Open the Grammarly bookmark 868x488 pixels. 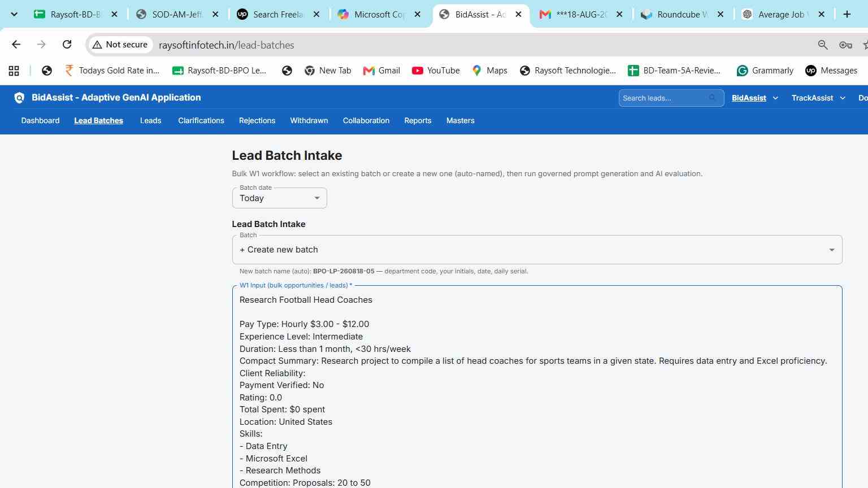click(x=765, y=71)
